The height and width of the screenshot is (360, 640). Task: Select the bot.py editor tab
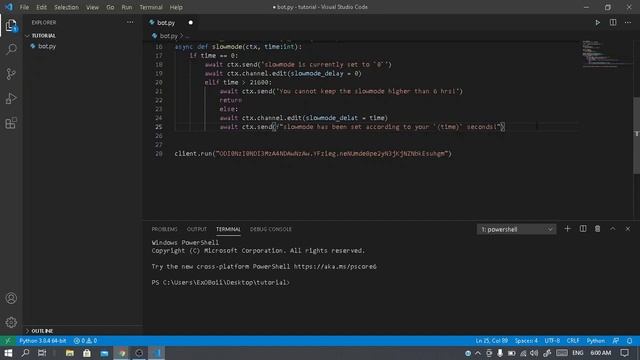pyautogui.click(x=171, y=22)
